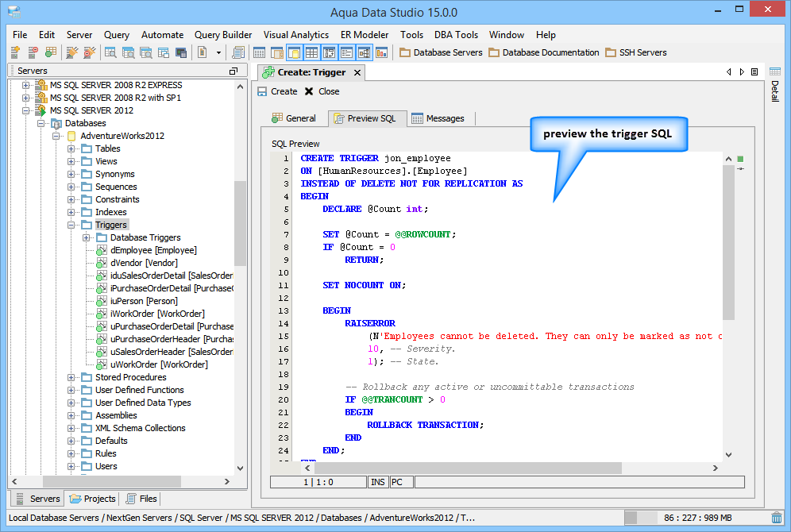Open the Query Builder menu
Screen dimensions: 791x532
(223, 35)
